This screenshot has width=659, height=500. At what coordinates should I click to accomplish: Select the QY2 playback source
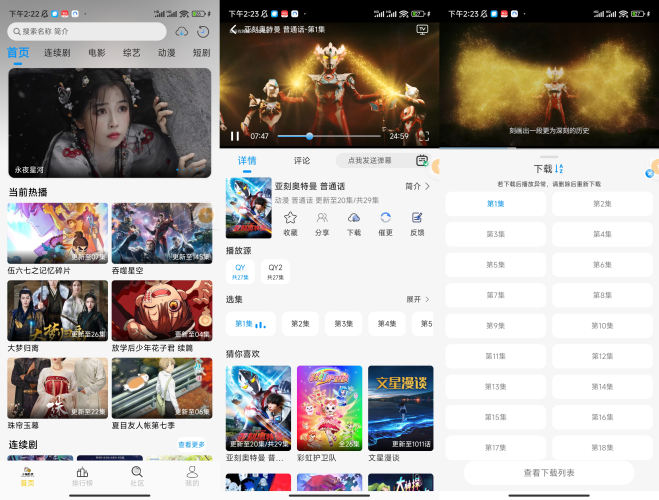(275, 271)
